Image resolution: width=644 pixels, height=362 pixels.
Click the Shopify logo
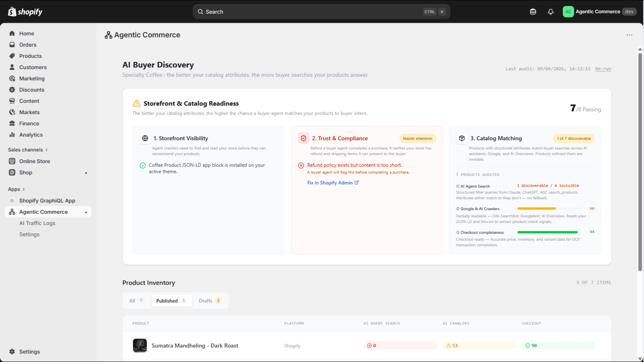tap(25, 12)
